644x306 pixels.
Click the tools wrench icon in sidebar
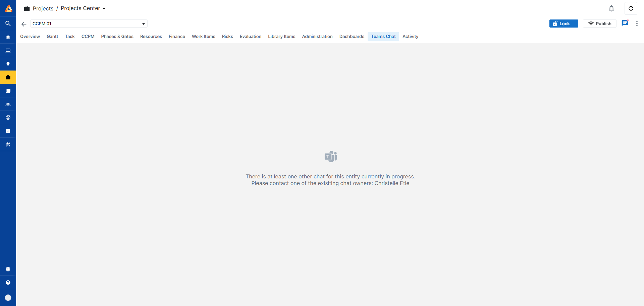8,144
